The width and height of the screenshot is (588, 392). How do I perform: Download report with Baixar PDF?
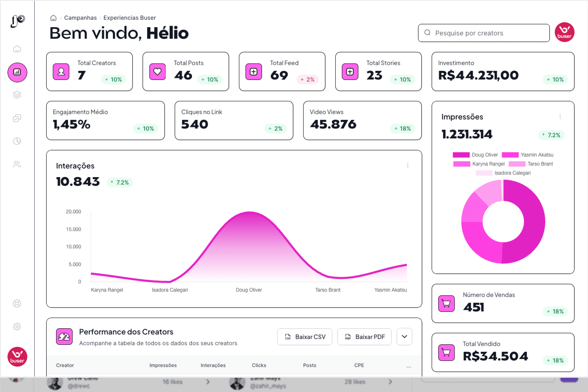pos(364,337)
